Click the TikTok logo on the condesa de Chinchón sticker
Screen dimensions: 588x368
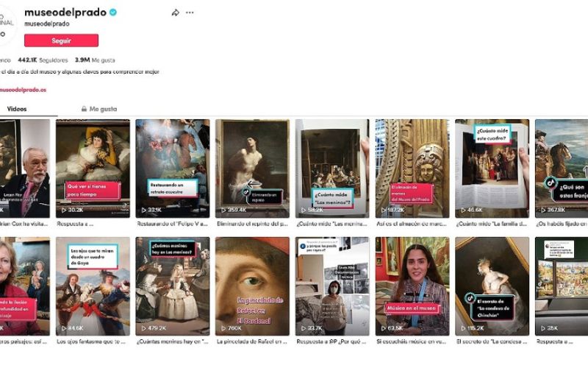pyautogui.click(x=470, y=298)
